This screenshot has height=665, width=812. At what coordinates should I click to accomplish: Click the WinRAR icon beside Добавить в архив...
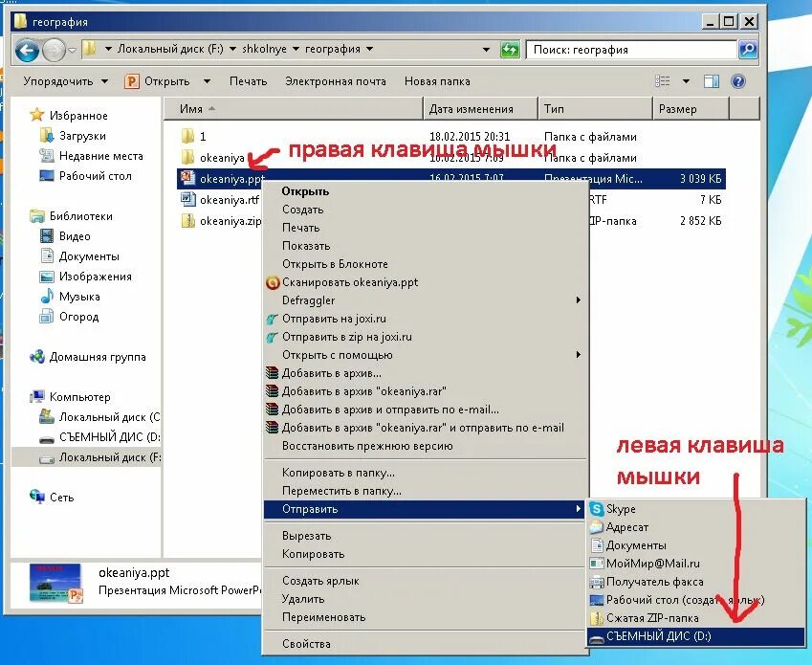point(272,373)
